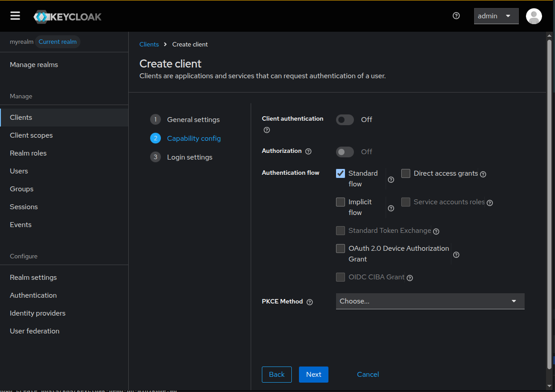
Task: Click the user avatar icon
Action: 534,16
